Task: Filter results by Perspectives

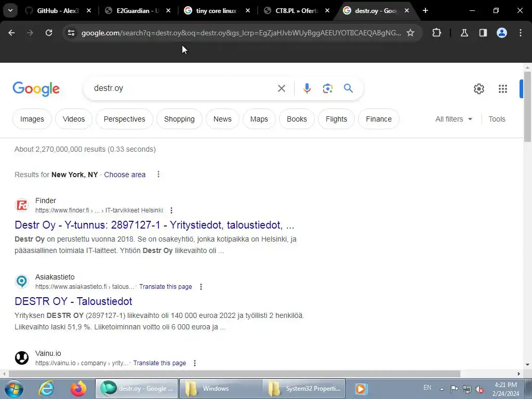Action: pyautogui.click(x=124, y=119)
